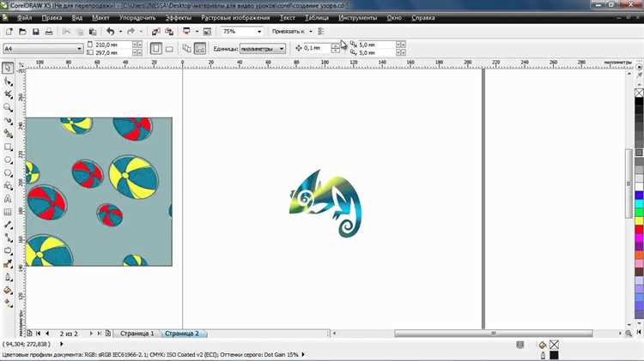Go to the previous page

[47, 334]
